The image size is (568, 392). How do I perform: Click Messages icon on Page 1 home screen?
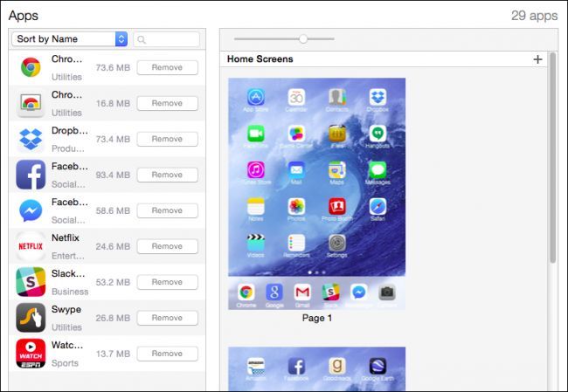[x=378, y=169]
